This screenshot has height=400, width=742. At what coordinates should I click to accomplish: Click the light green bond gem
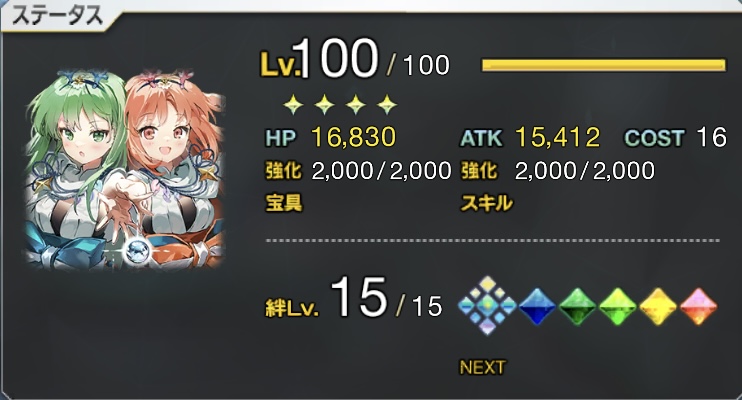click(617, 307)
